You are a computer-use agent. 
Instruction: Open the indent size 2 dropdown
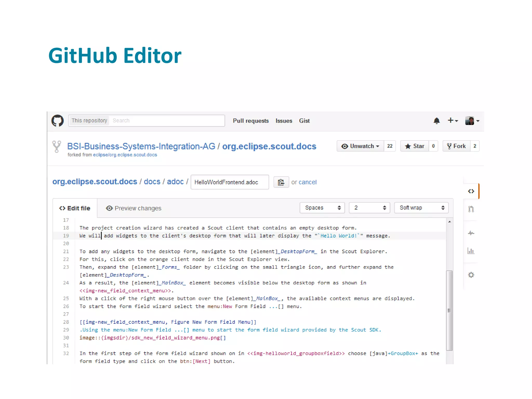click(369, 208)
